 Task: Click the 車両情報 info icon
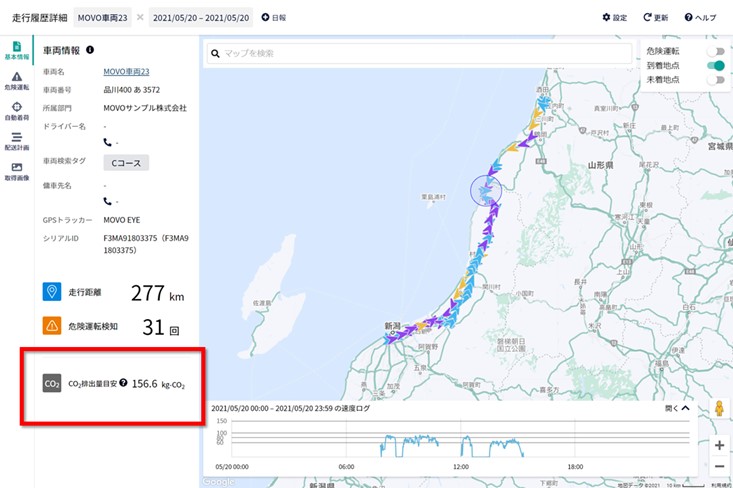point(90,50)
